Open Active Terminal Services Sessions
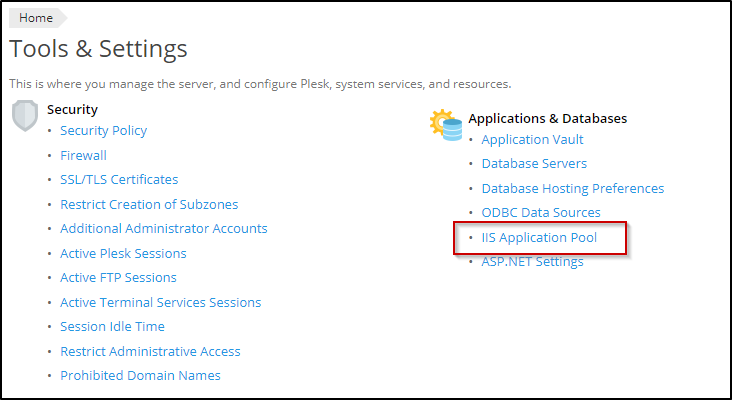The image size is (732, 400). pos(160,302)
